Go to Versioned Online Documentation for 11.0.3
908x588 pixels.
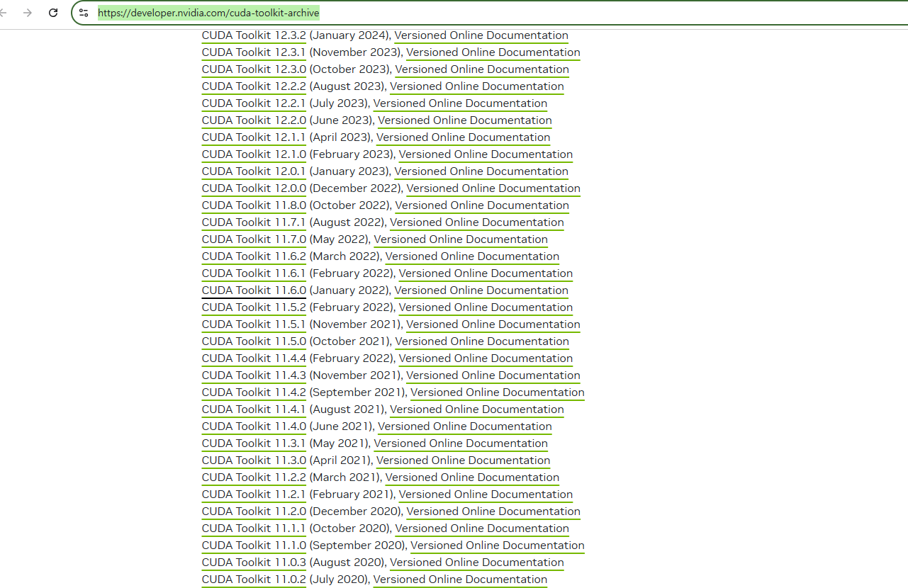pyautogui.click(x=477, y=562)
